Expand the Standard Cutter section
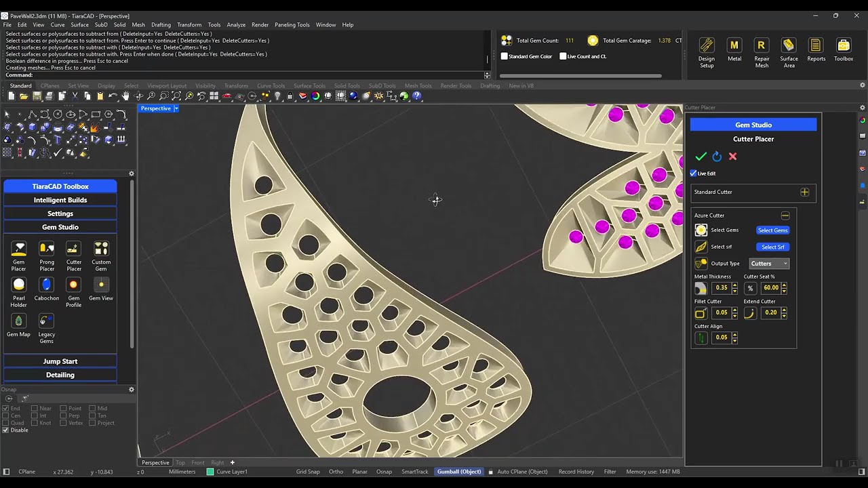The width and height of the screenshot is (868, 488). pyautogui.click(x=805, y=192)
